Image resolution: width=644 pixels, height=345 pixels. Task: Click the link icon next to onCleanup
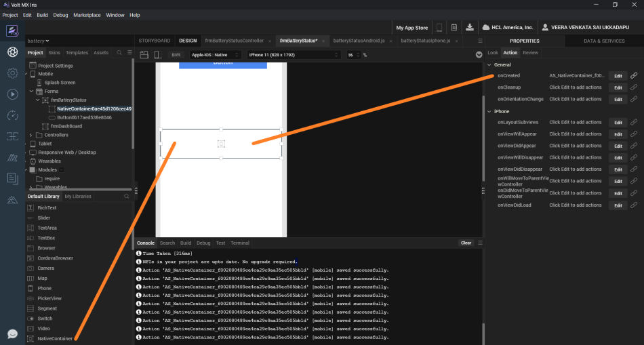pos(634,87)
